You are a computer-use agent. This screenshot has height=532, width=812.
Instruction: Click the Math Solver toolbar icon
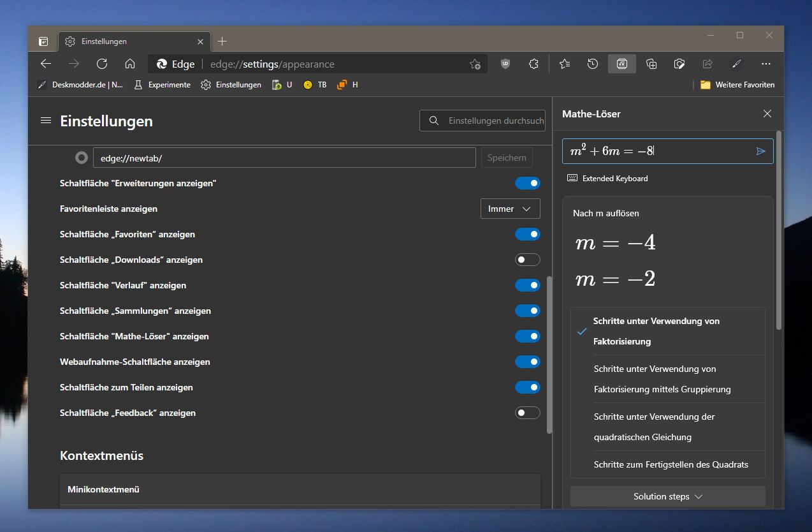[622, 64]
